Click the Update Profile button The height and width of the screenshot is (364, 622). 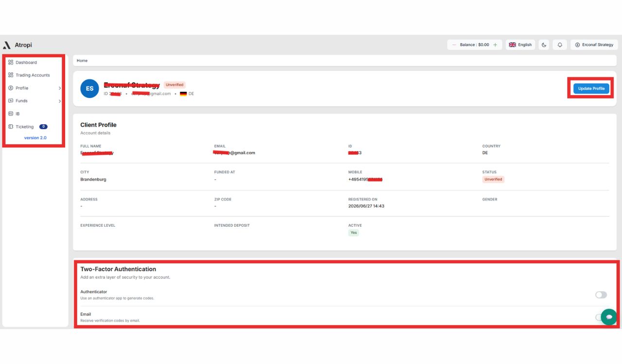pyautogui.click(x=591, y=88)
